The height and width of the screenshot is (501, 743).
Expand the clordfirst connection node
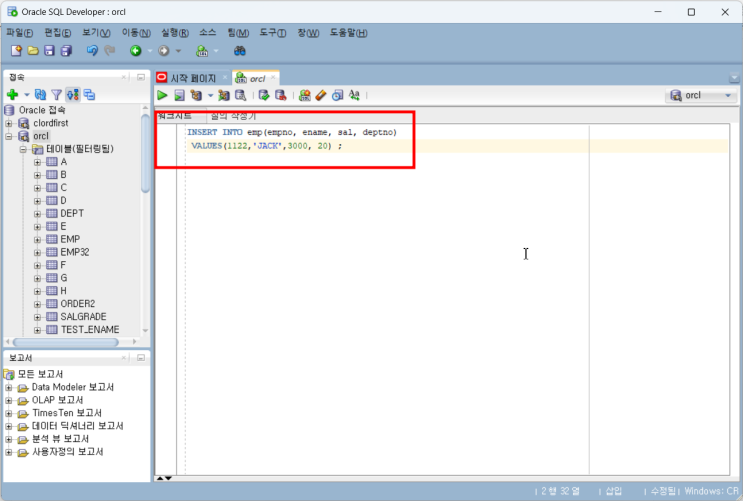click(x=9, y=123)
